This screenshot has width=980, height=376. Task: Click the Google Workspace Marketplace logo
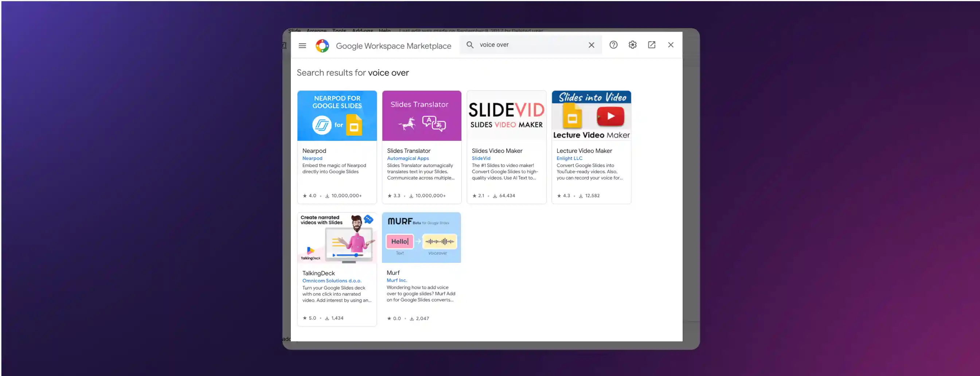click(x=322, y=45)
